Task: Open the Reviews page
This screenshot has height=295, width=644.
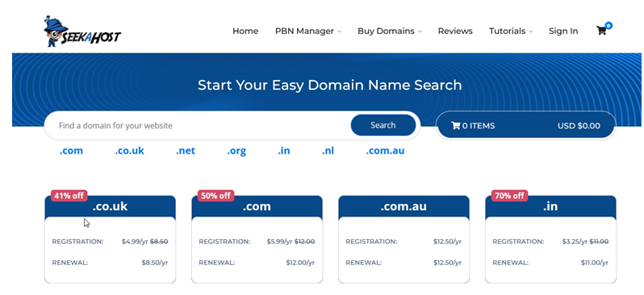Action: tap(455, 32)
